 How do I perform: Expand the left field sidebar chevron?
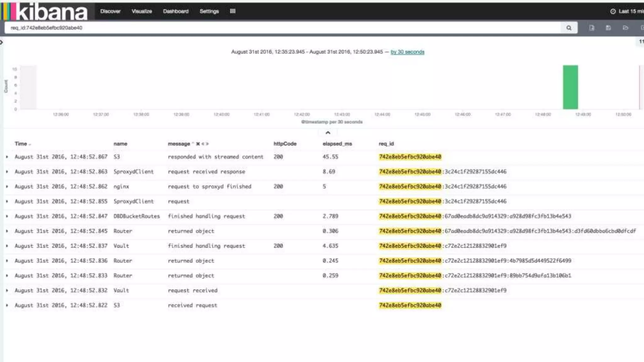coord(2,42)
